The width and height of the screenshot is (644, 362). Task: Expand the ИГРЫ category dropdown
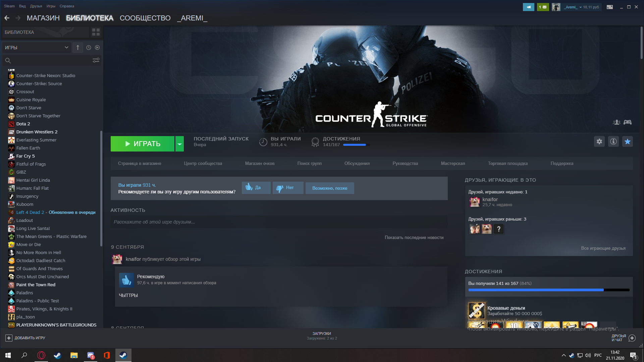36,48
